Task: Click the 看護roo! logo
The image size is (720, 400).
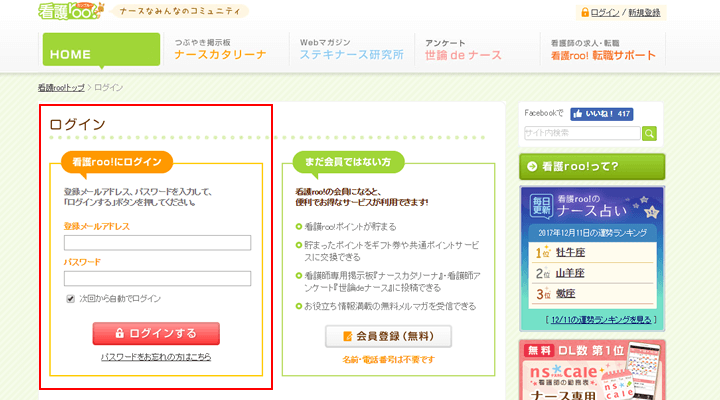Action: [x=71, y=11]
